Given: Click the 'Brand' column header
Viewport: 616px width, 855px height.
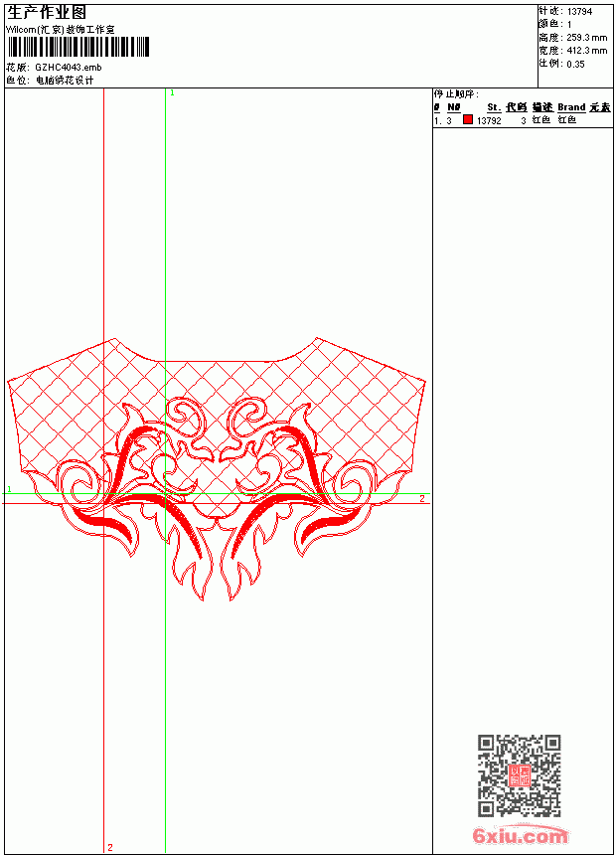Looking at the screenshot, I should point(571,107).
